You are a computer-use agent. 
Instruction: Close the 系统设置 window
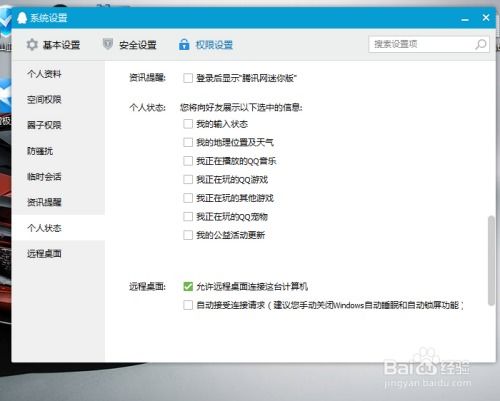coord(486,18)
